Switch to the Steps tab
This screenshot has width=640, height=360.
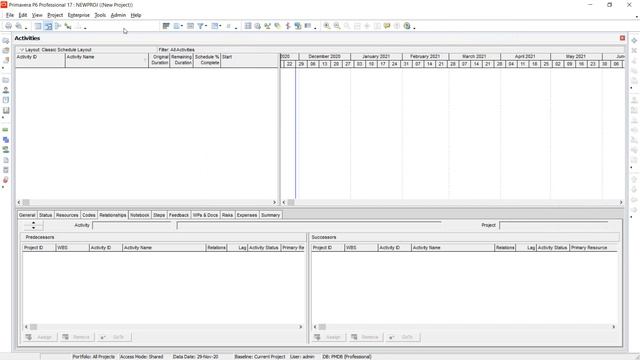[159, 215]
